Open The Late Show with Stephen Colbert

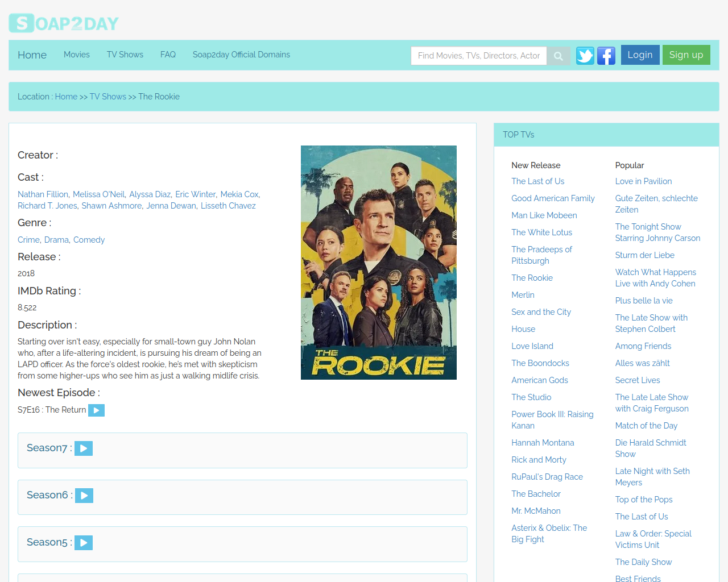coord(651,323)
